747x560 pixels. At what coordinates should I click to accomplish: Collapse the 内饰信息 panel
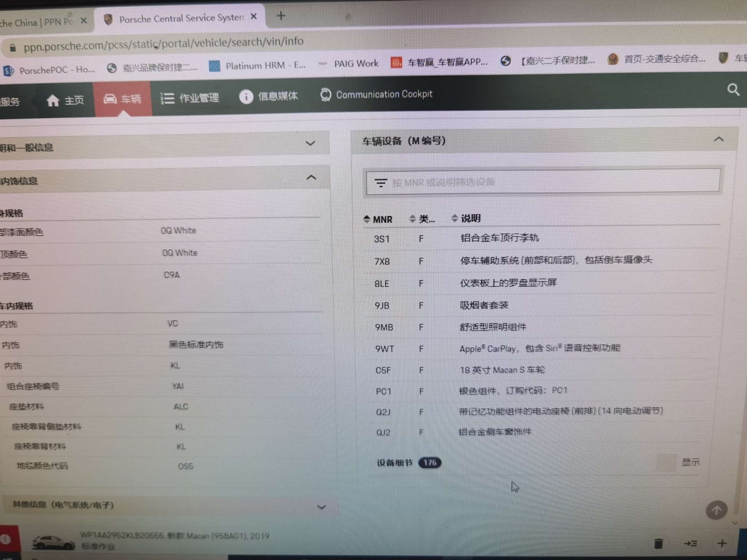[x=312, y=177]
